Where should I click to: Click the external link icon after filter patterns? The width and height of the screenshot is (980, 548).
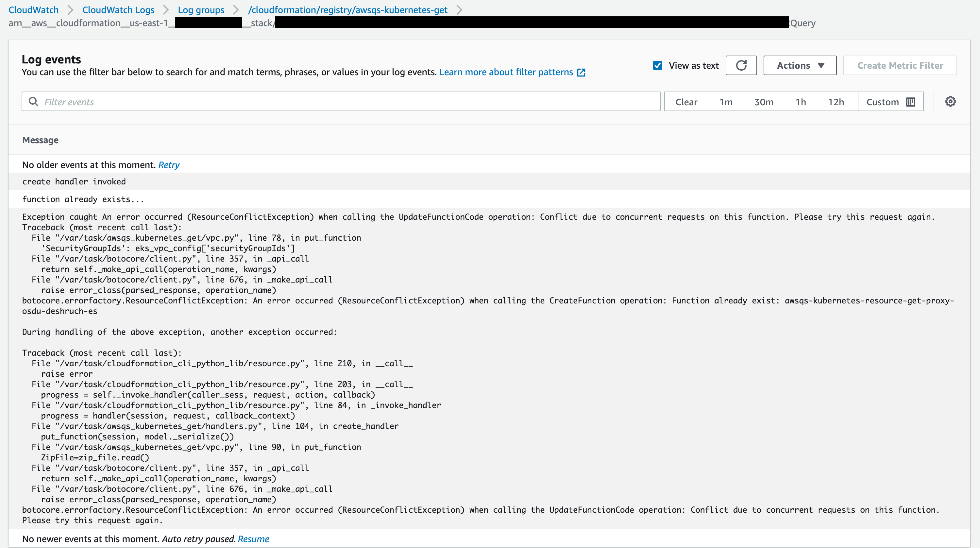[x=581, y=72]
